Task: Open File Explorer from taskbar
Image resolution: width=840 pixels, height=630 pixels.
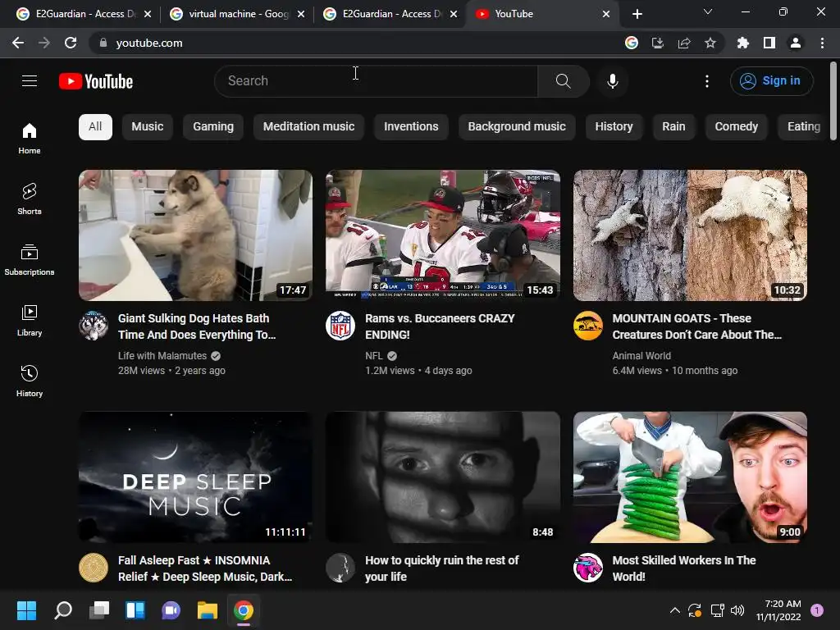Action: click(x=208, y=610)
